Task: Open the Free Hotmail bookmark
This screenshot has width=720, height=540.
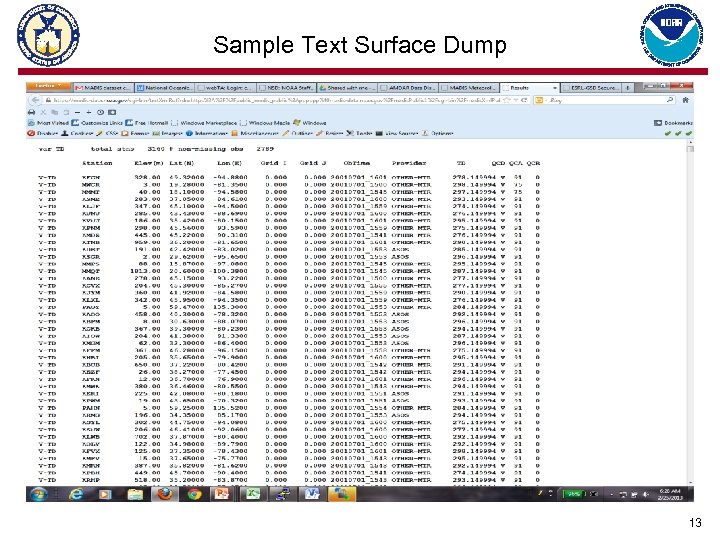Action: (x=147, y=123)
